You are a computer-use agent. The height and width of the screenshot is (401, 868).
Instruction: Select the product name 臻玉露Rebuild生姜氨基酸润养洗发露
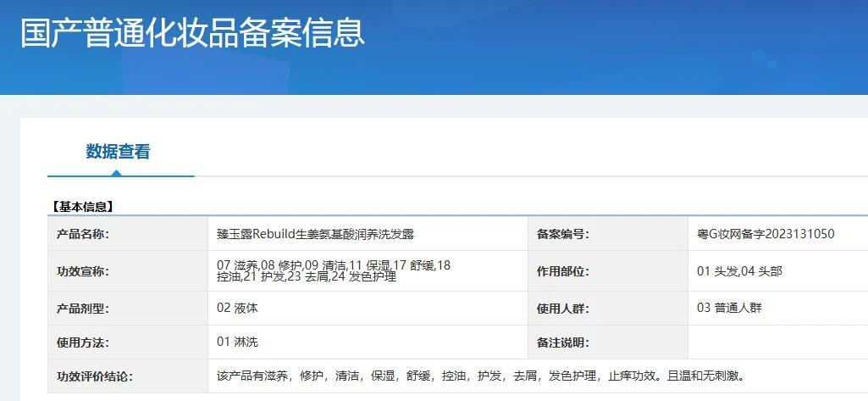(x=316, y=234)
